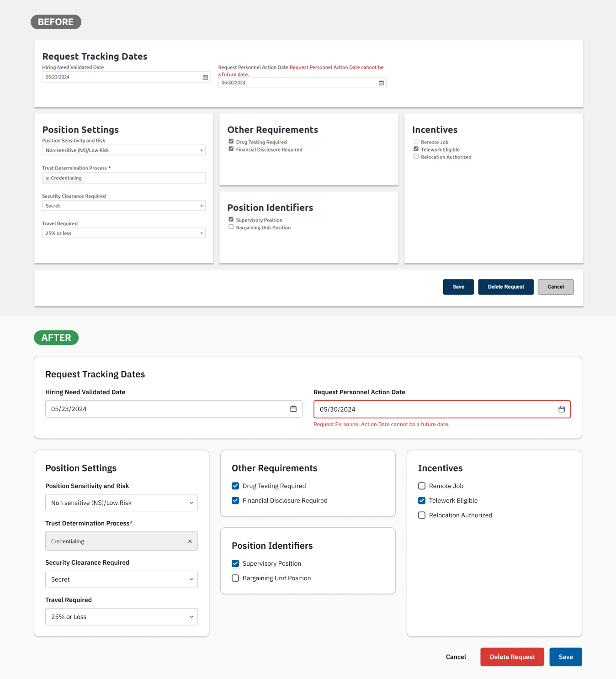Remove the Credentialing tag with its x icon

(190, 541)
